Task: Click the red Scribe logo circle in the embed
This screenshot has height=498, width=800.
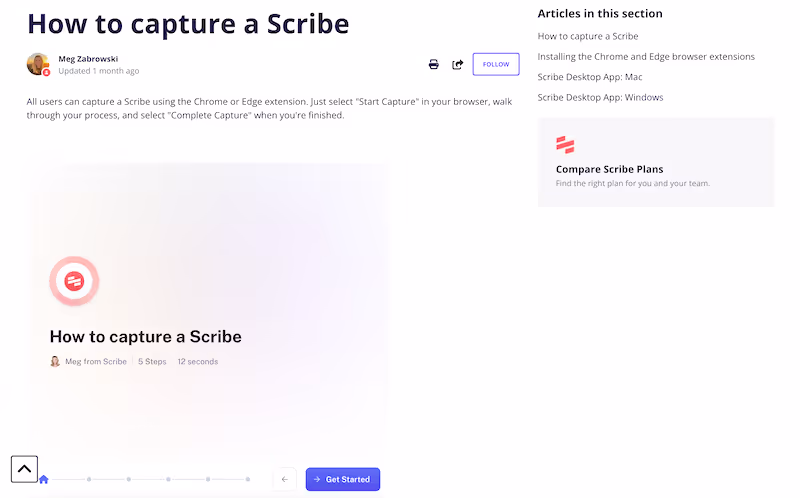Action: 74,281
